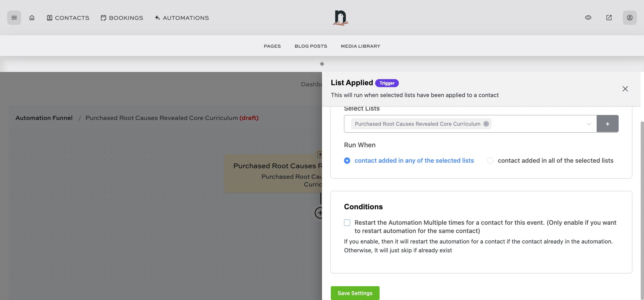Remove the selected list with its X chip icon

pos(486,124)
